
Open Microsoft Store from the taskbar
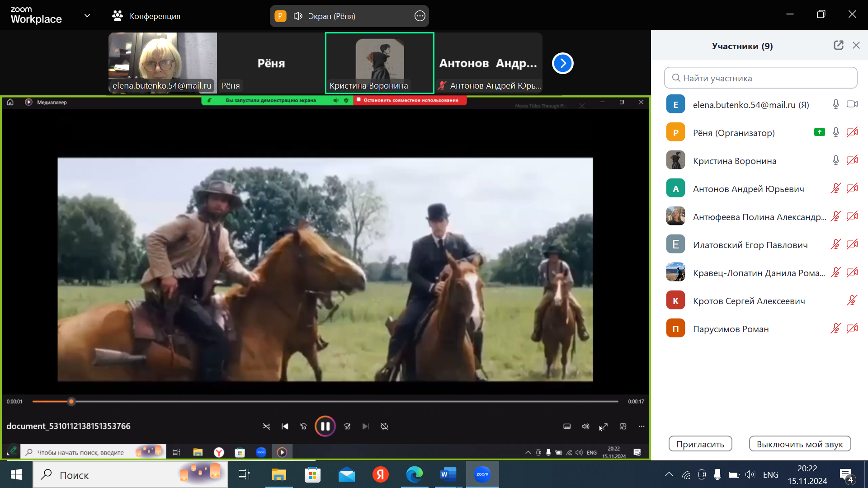(x=312, y=474)
